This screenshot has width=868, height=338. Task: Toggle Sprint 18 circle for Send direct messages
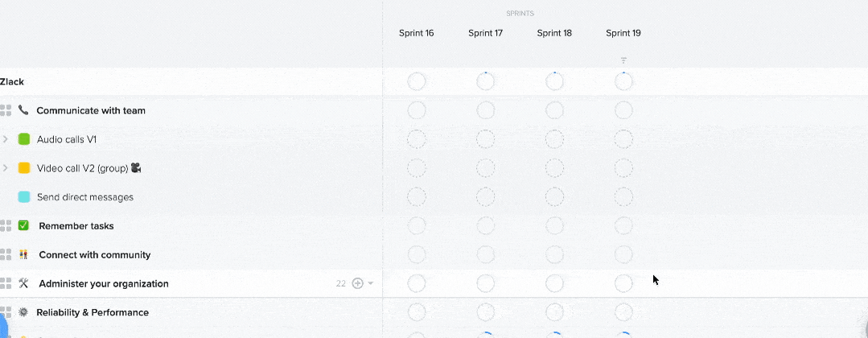(554, 196)
